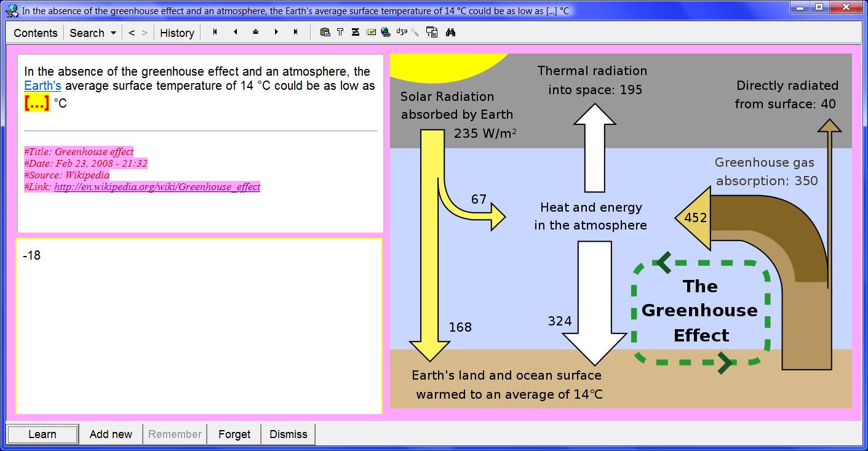Click the paste clipboard toolbar icon

(325, 33)
